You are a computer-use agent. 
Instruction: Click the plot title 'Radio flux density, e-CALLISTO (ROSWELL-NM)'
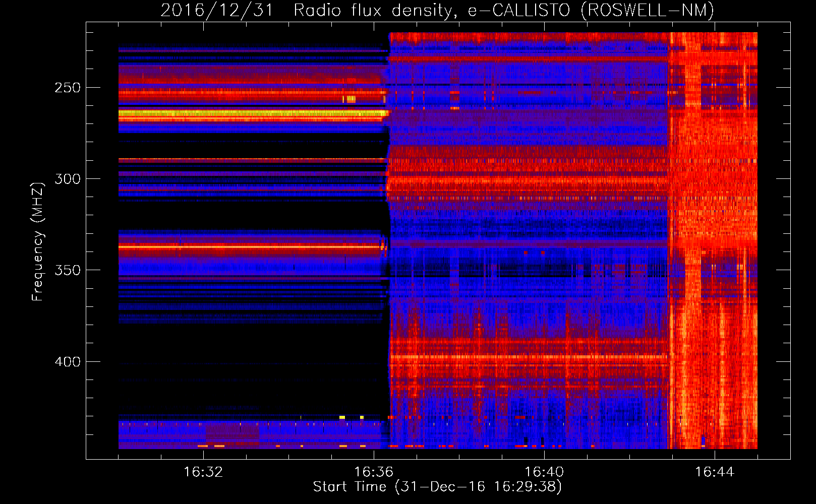tap(504, 10)
